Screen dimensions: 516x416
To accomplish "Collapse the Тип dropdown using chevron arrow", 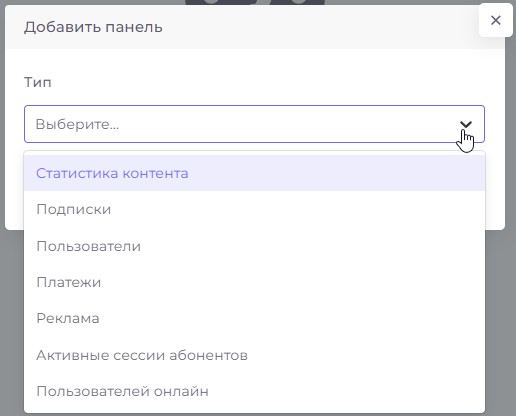I will pyautogui.click(x=466, y=124).
